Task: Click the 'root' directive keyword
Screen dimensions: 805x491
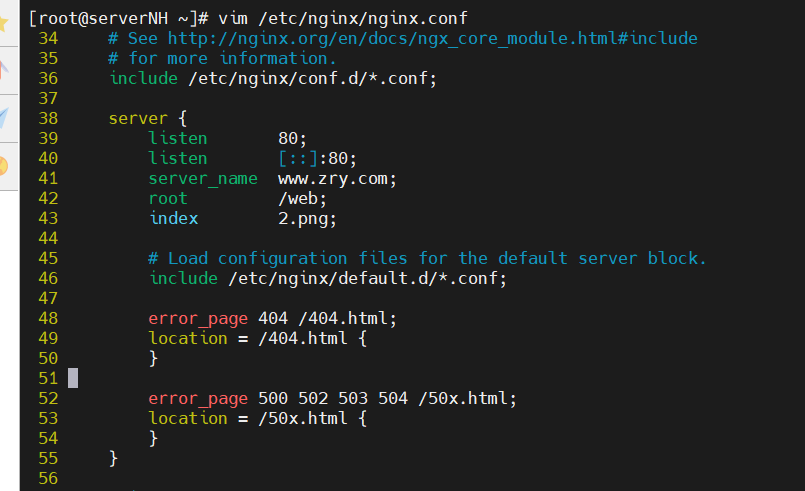Action: (168, 199)
